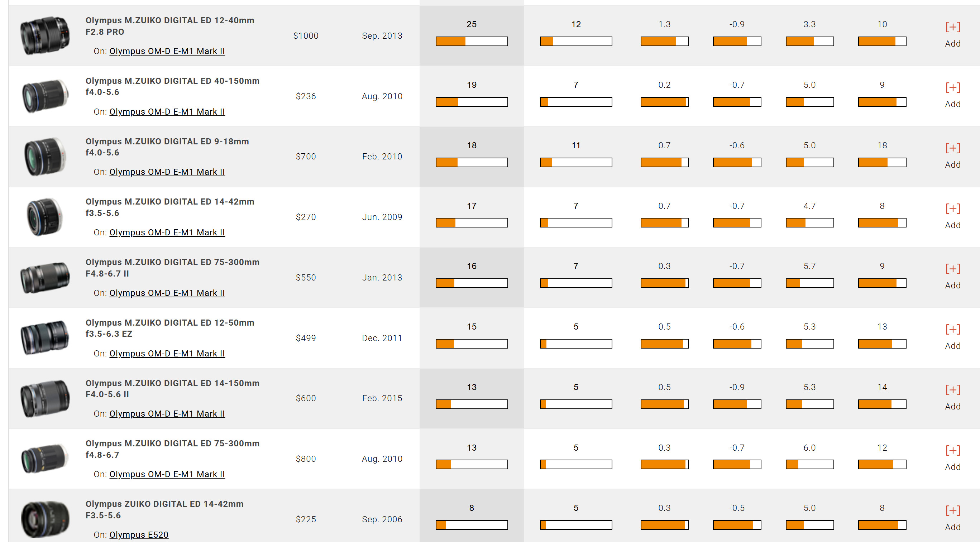Screen dimensions: 980x542
Task: Click the sharpness bar under value 11
Action: point(575,162)
